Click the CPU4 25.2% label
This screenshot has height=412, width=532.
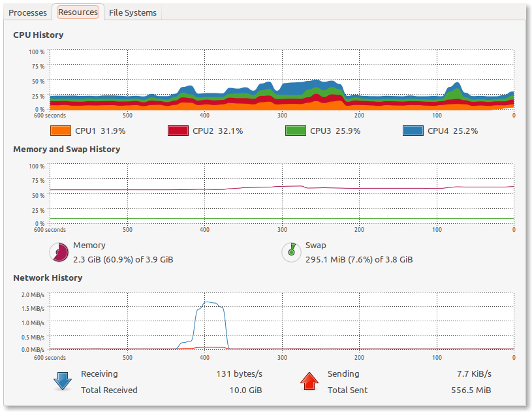(x=452, y=131)
